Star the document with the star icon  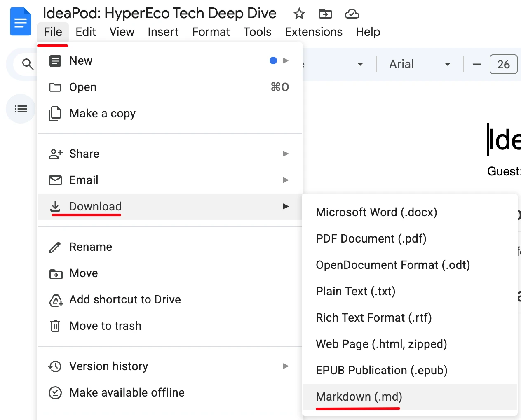tap(299, 14)
